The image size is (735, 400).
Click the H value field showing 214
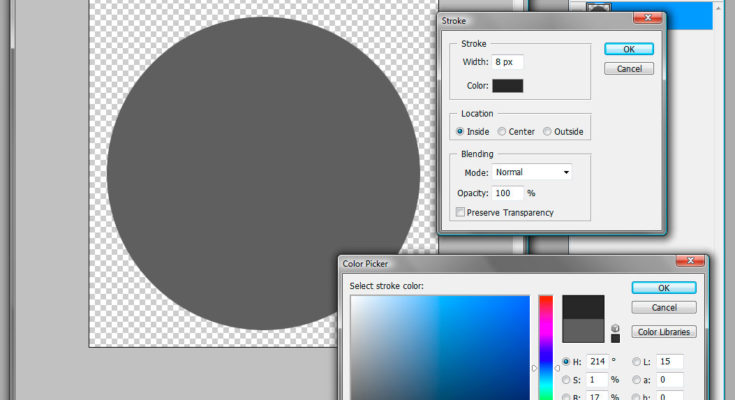(598, 362)
